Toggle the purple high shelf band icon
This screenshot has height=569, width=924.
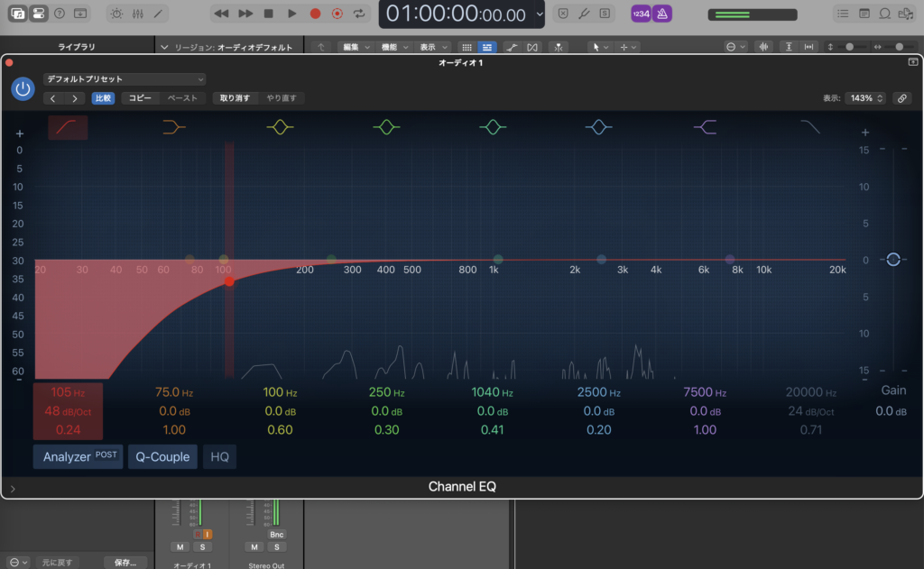pos(705,127)
